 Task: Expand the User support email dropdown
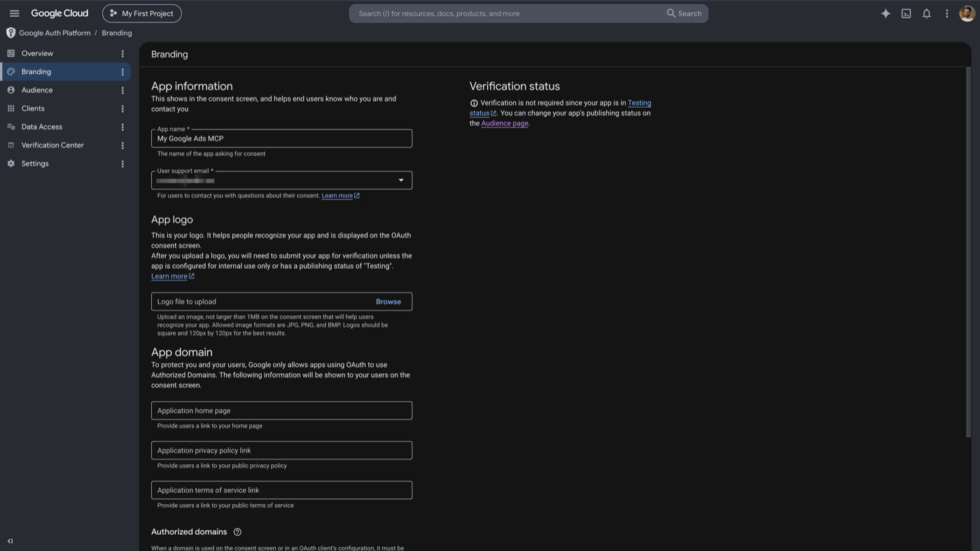tap(401, 180)
